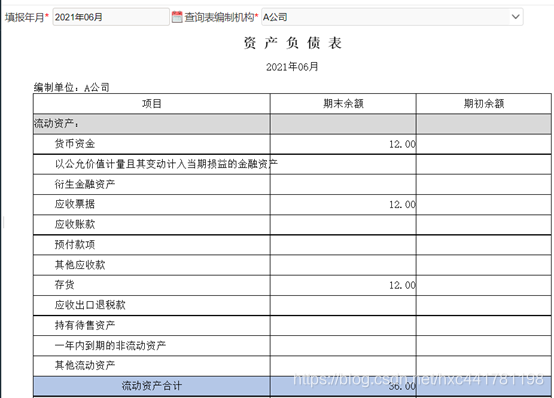Open the calendar picker icon
Viewport: 554px width, 398px height.
click(x=177, y=17)
